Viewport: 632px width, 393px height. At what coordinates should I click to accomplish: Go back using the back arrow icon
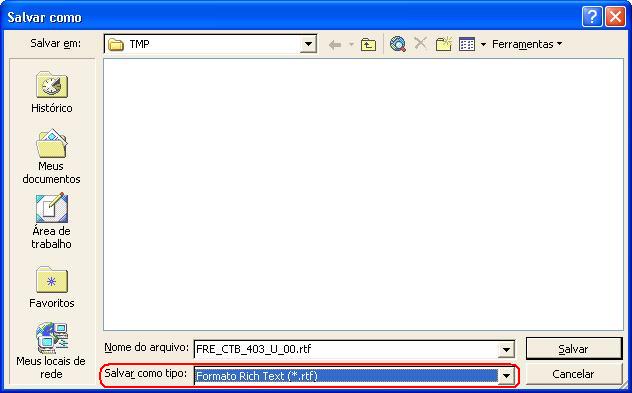[x=335, y=44]
